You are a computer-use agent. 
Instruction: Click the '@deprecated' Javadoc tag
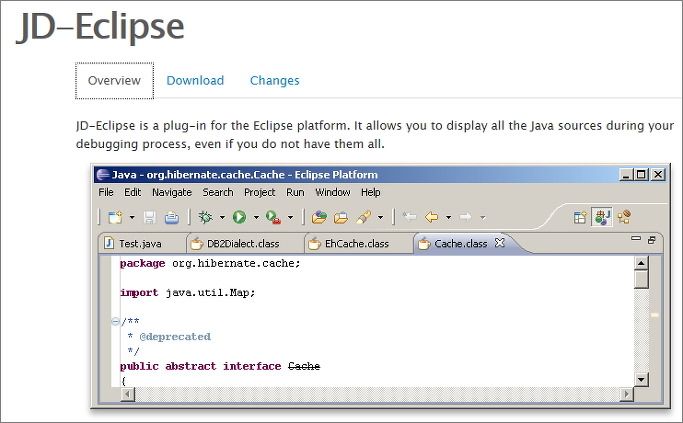click(175, 337)
